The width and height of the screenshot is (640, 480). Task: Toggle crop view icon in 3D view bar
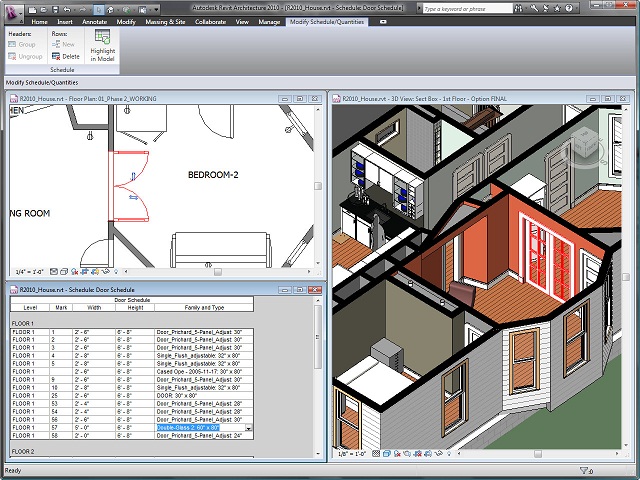pos(418,453)
